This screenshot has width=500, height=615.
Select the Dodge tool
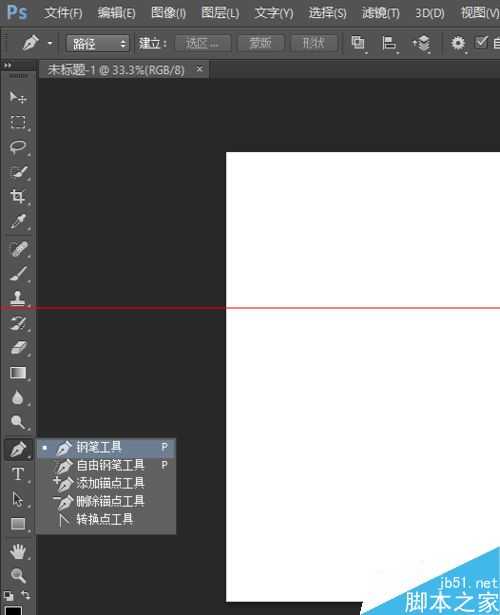(18, 422)
